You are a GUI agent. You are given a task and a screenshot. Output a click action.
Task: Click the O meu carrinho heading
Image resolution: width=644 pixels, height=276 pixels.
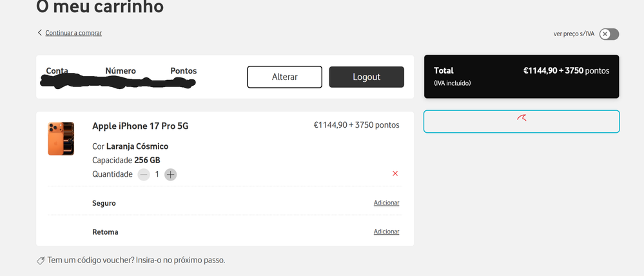click(x=100, y=8)
